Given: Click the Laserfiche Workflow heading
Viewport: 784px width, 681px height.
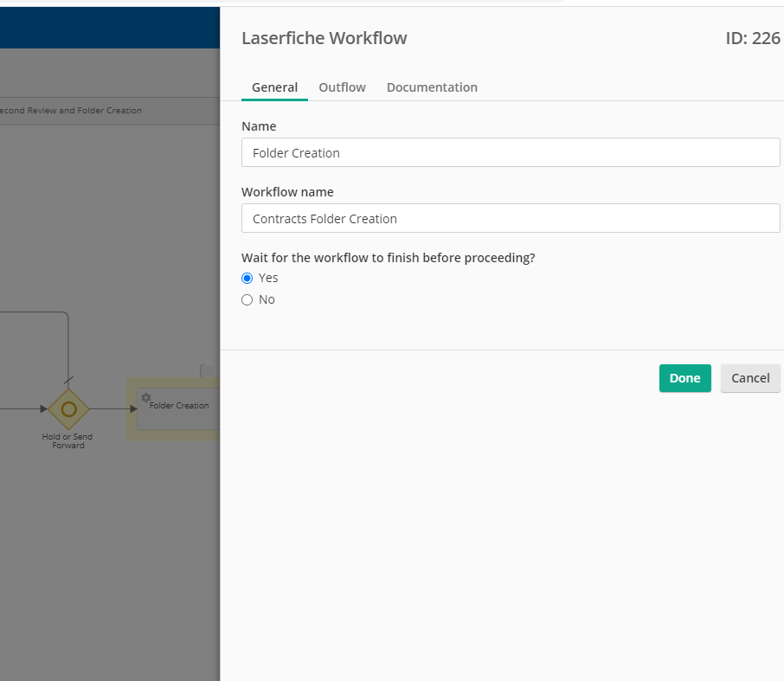Looking at the screenshot, I should tap(324, 38).
